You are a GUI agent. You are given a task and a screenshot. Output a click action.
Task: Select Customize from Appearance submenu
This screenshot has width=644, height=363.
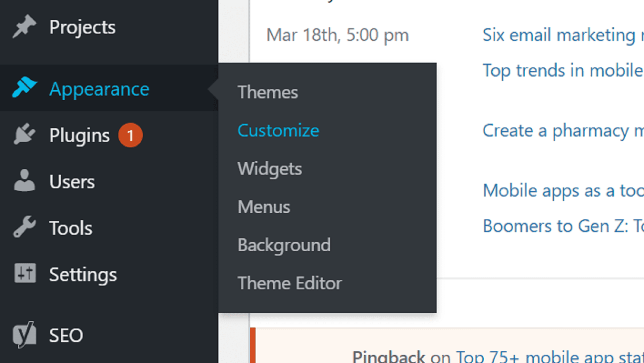[278, 129]
